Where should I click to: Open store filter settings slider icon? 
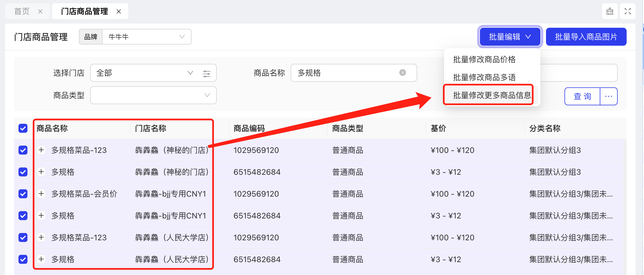207,73
